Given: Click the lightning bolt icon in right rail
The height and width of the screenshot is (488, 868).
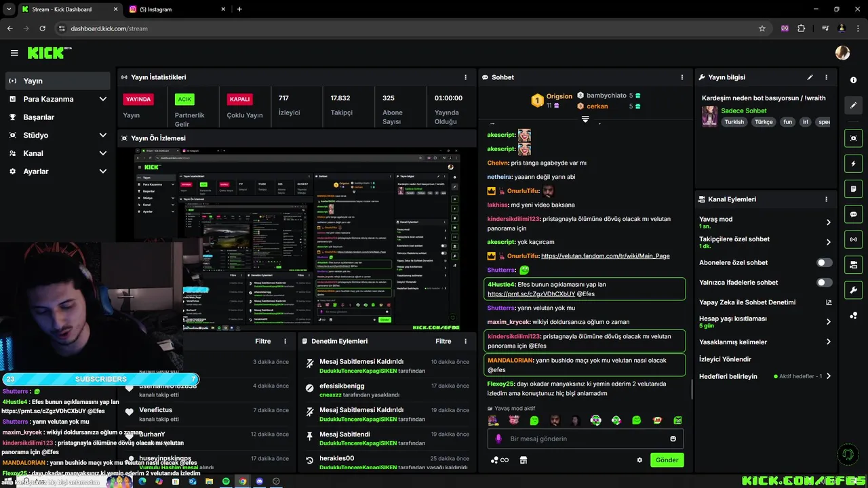Looking at the screenshot, I should point(853,163).
